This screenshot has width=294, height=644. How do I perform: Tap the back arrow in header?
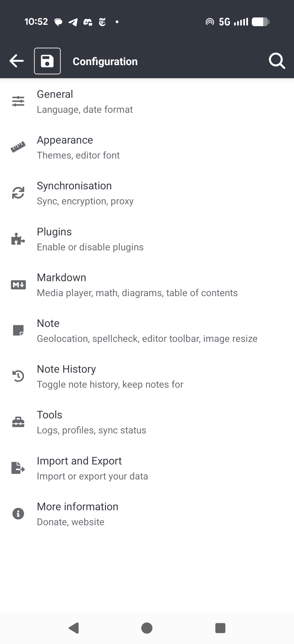pos(17,61)
